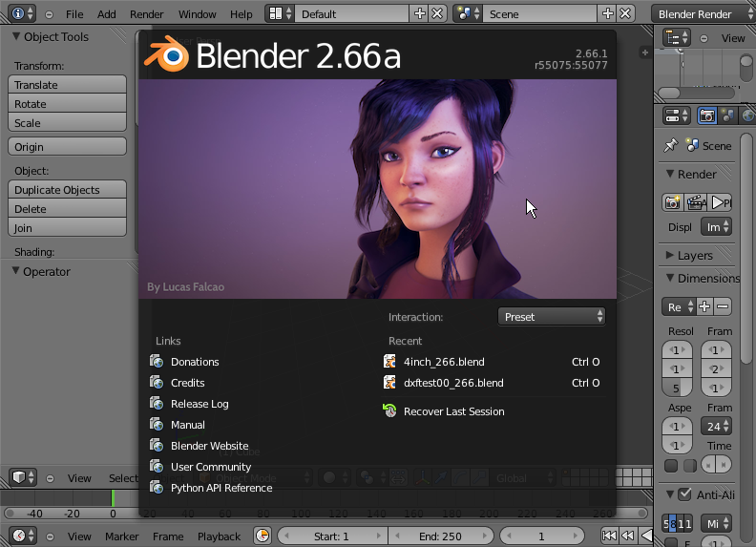Click the Start: 1 frame field
Viewport: 756px width, 547px height.
(x=331, y=536)
